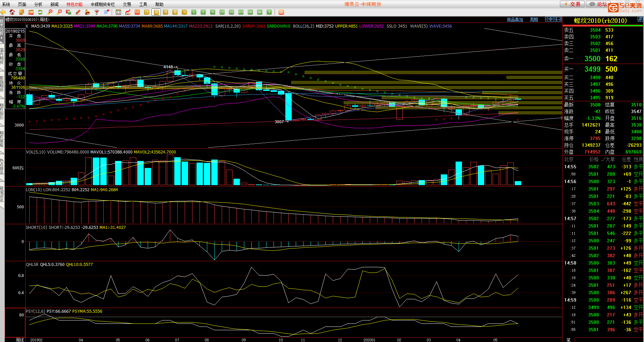Screen dimensions: 644x342
Task: Open the 特色功能 menu
Action: tap(74, 4)
